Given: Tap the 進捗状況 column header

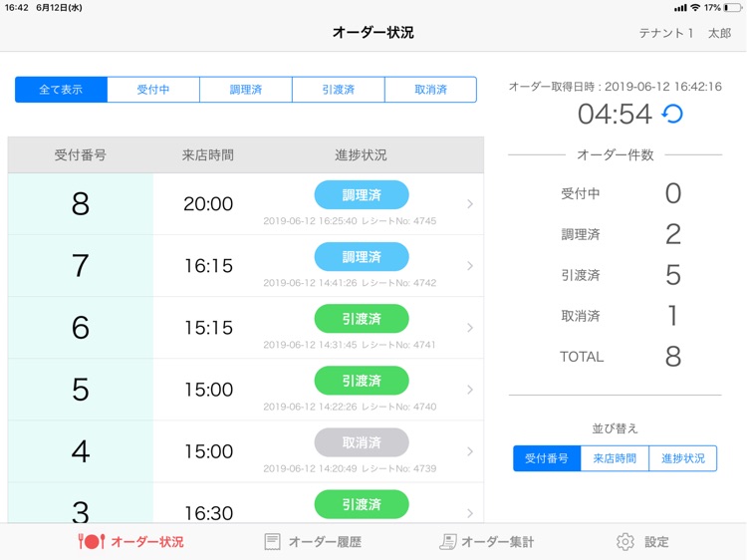Looking at the screenshot, I should (x=361, y=154).
